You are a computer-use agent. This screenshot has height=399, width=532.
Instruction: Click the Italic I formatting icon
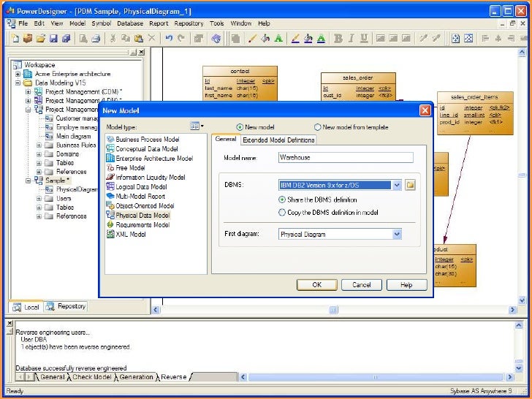click(351, 38)
